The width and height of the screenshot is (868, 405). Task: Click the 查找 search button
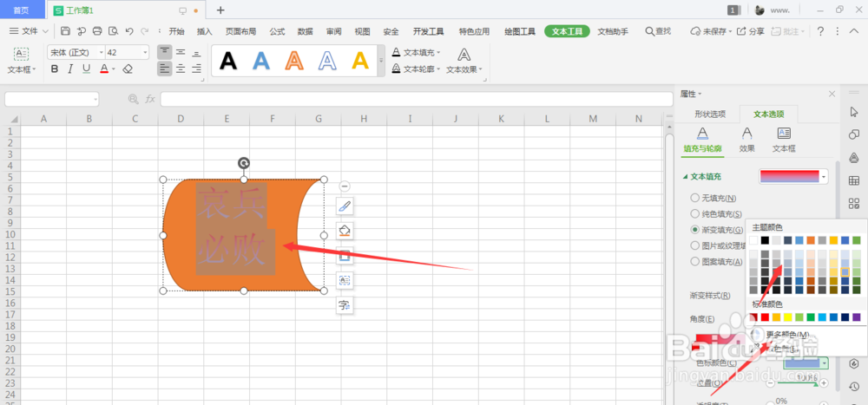click(658, 31)
